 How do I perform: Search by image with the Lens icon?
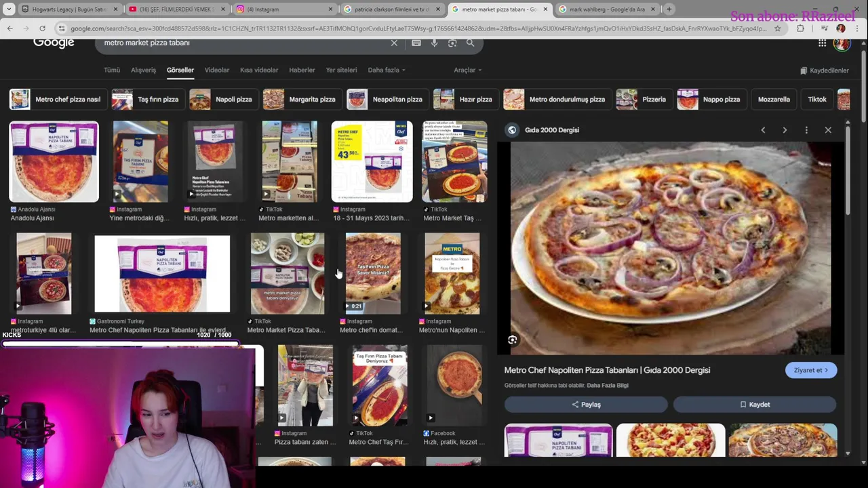(452, 43)
